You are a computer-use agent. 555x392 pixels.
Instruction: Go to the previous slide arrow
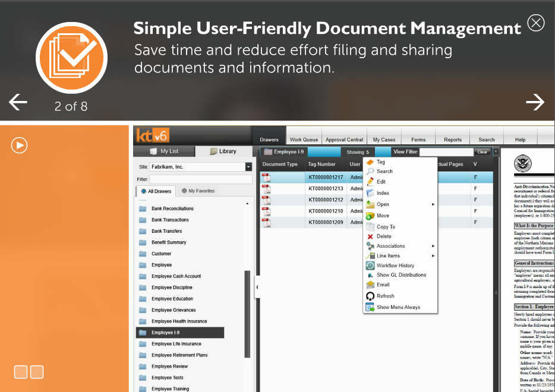point(18,102)
